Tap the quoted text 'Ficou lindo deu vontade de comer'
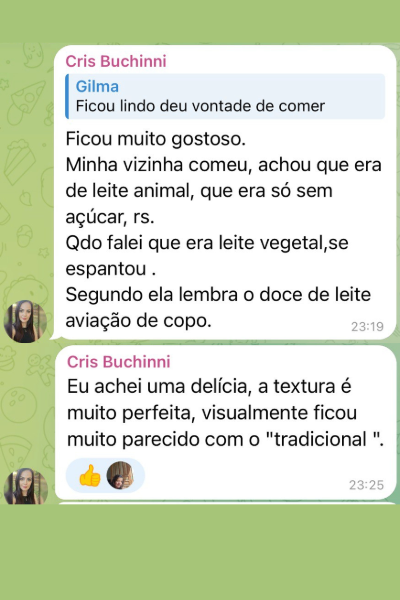400x600 pixels. pos(200,106)
